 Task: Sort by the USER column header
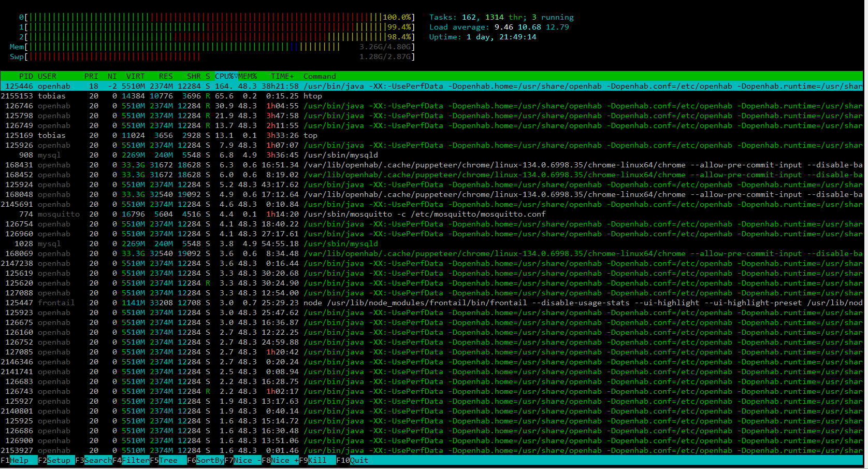[x=47, y=76]
